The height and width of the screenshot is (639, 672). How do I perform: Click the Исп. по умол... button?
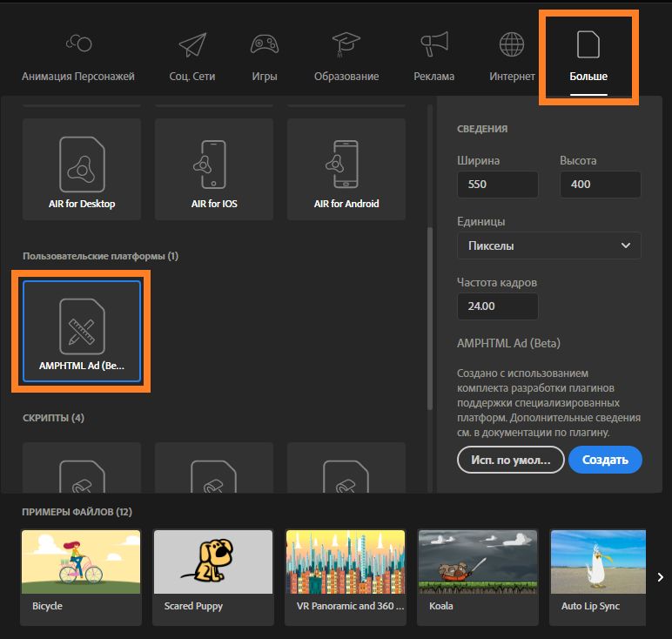click(x=510, y=460)
